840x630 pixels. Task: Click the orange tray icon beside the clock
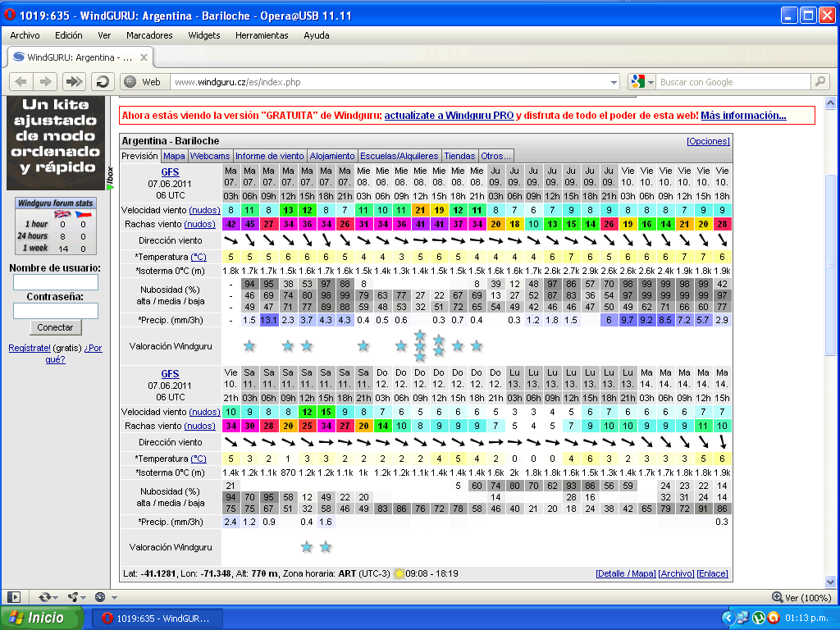click(x=773, y=618)
